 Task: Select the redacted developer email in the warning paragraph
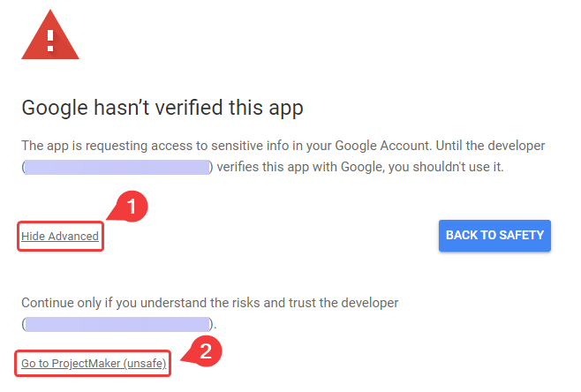click(x=117, y=167)
